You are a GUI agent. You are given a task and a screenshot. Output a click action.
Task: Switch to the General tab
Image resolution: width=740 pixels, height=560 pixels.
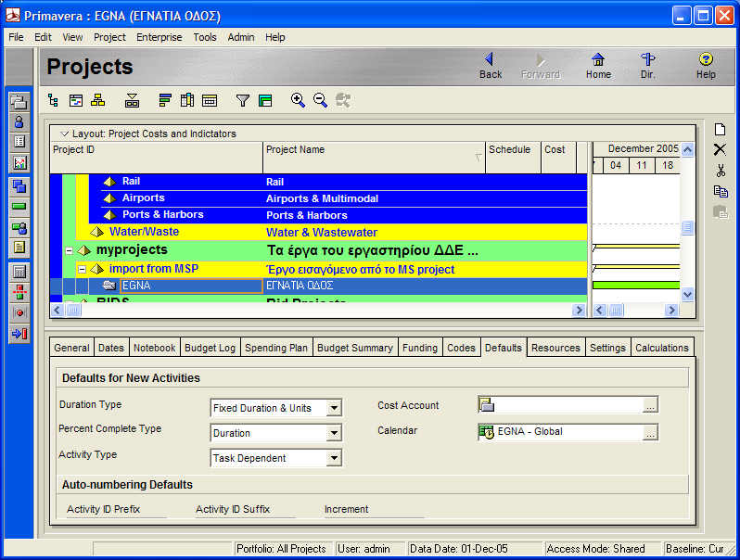[x=71, y=348]
